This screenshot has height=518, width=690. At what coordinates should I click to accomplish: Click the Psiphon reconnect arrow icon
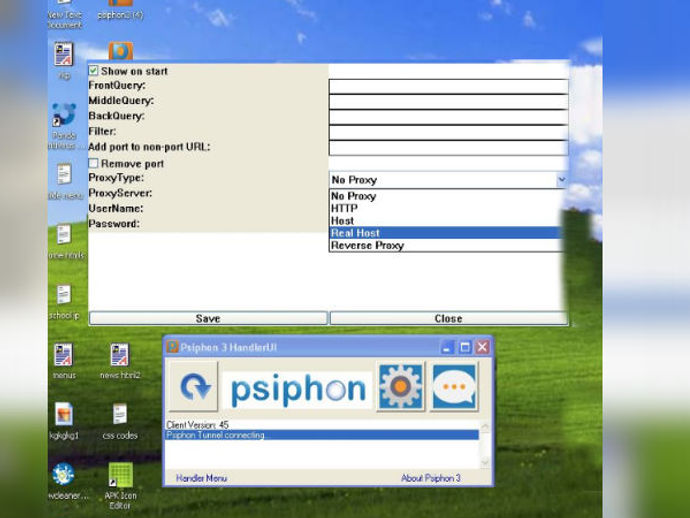pos(194,386)
